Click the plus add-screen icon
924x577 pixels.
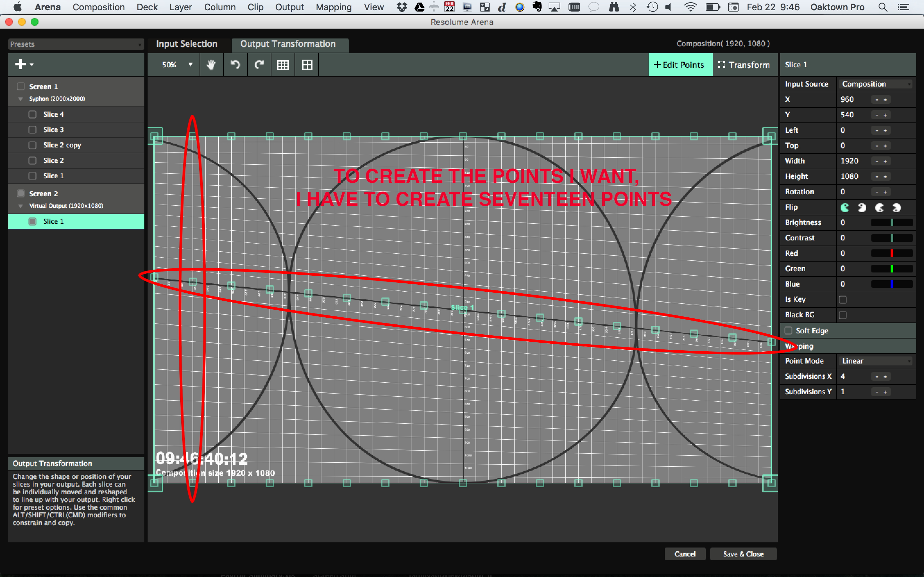[x=21, y=64]
